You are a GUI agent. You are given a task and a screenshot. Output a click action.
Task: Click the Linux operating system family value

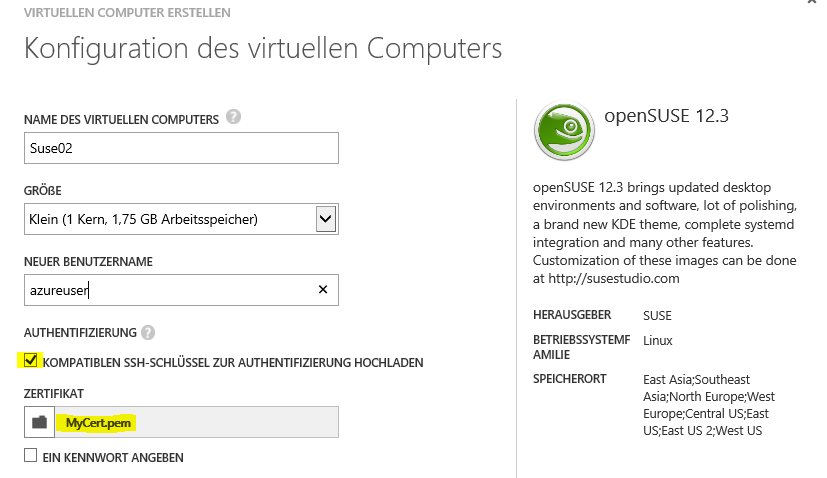(x=658, y=340)
